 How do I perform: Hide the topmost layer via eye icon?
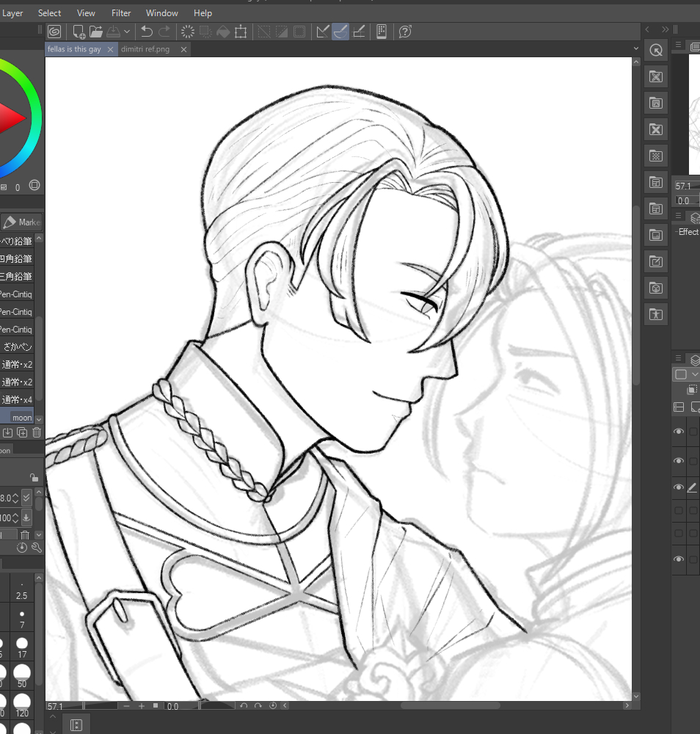tap(679, 432)
